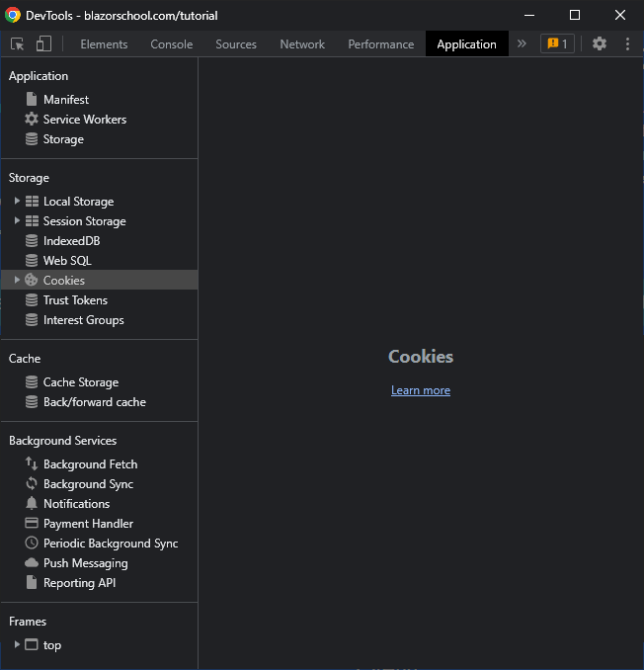The width and height of the screenshot is (644, 670).
Task: Open DevTools settings gear
Action: (600, 43)
